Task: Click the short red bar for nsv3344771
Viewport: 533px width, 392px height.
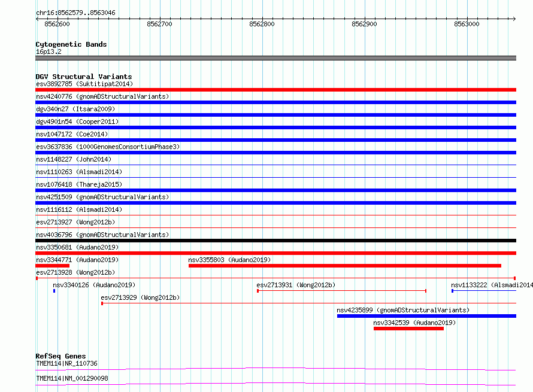Action: pyautogui.click(x=52, y=266)
